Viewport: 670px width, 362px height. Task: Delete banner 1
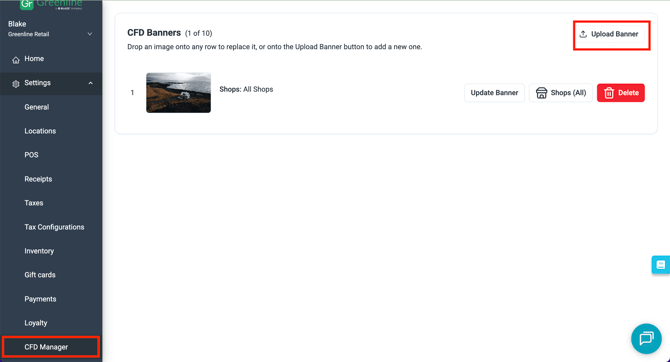pyautogui.click(x=620, y=93)
